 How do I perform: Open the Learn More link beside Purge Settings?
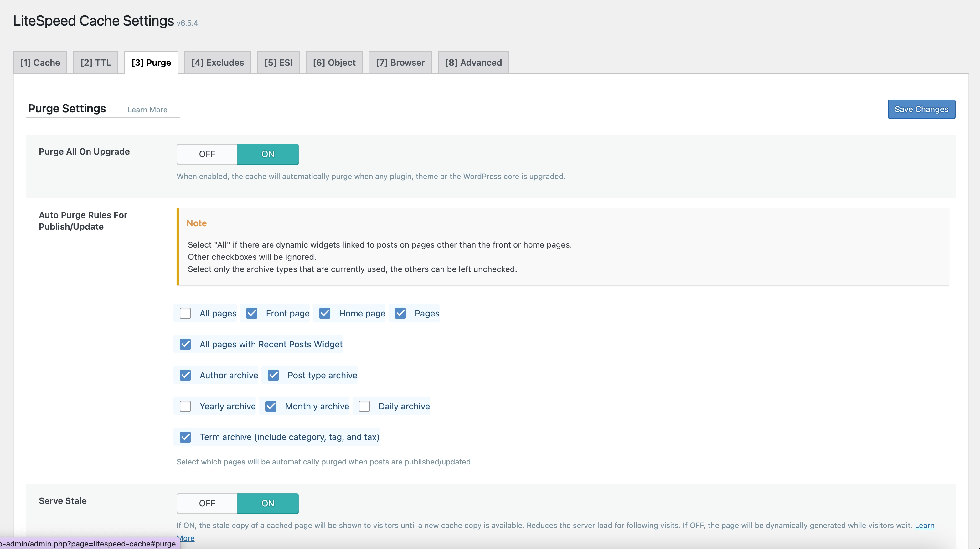click(147, 110)
